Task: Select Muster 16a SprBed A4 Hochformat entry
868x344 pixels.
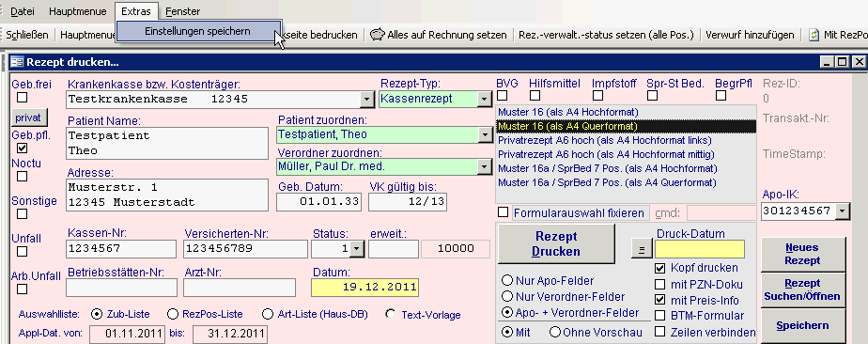Action: coord(626,168)
